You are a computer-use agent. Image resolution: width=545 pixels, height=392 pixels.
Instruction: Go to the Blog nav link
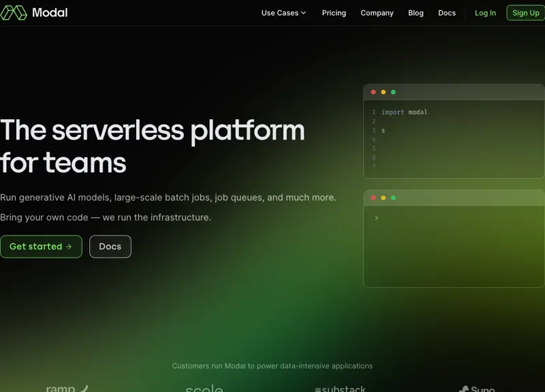[416, 13]
